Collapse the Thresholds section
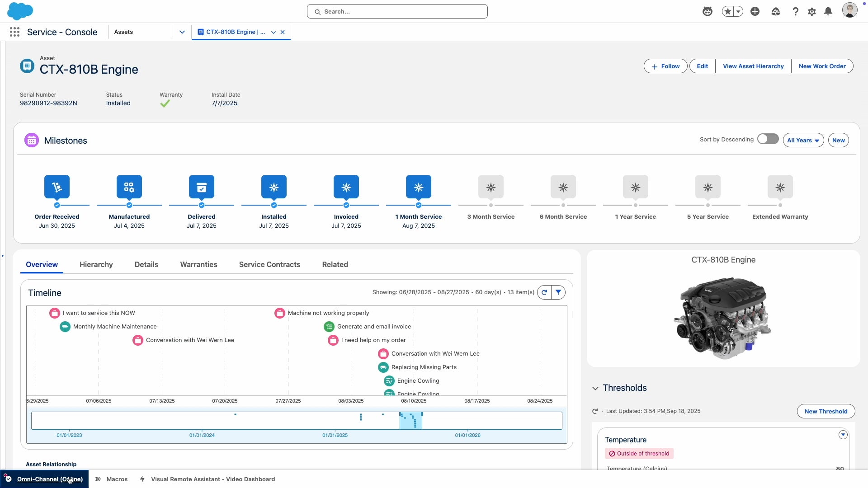The height and width of the screenshot is (488, 868). [x=595, y=388]
